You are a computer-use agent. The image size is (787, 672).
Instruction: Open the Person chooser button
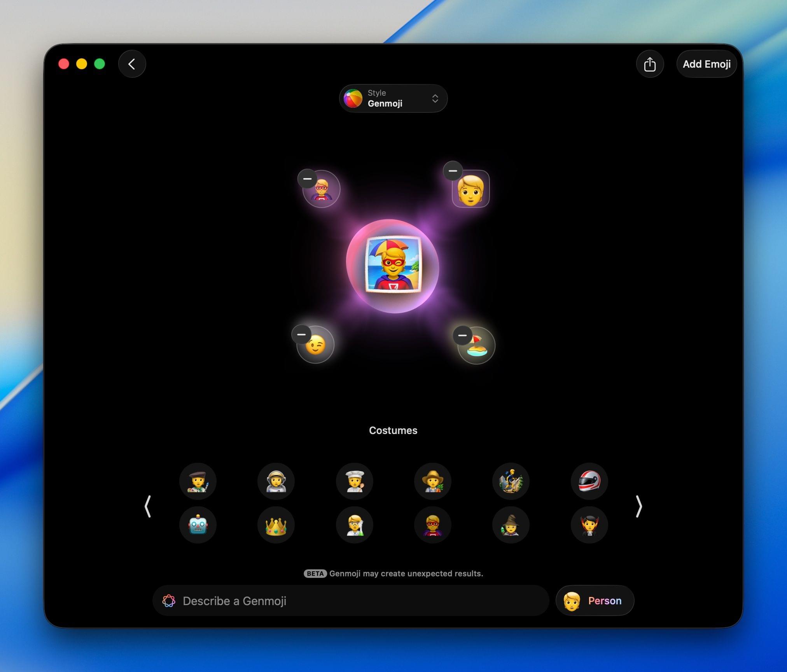pos(595,600)
